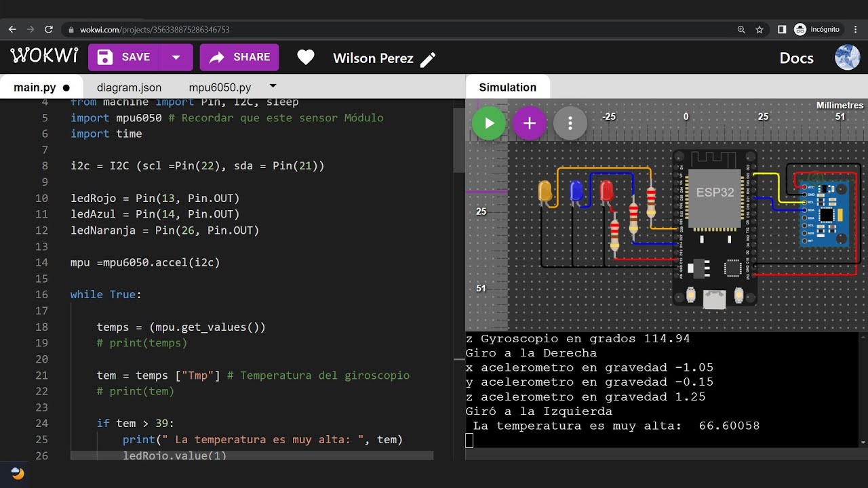Click the 'La temperatura es muy alta' console line
The image size is (868, 488).
point(616,426)
